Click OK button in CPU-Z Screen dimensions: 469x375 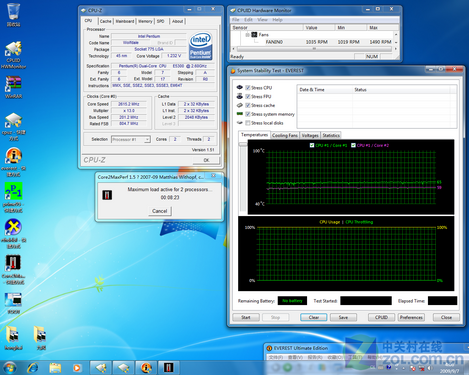click(206, 160)
